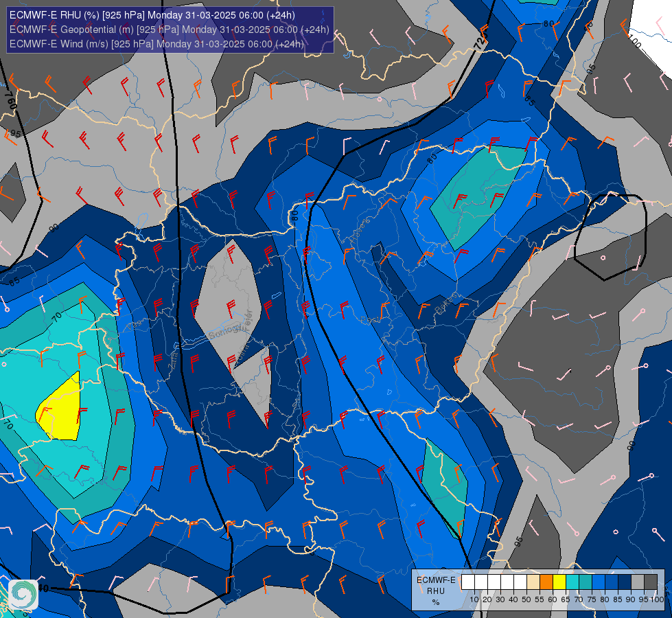Click the ECMWF-E label in the legend
This screenshot has width=672, height=618.
(437, 580)
